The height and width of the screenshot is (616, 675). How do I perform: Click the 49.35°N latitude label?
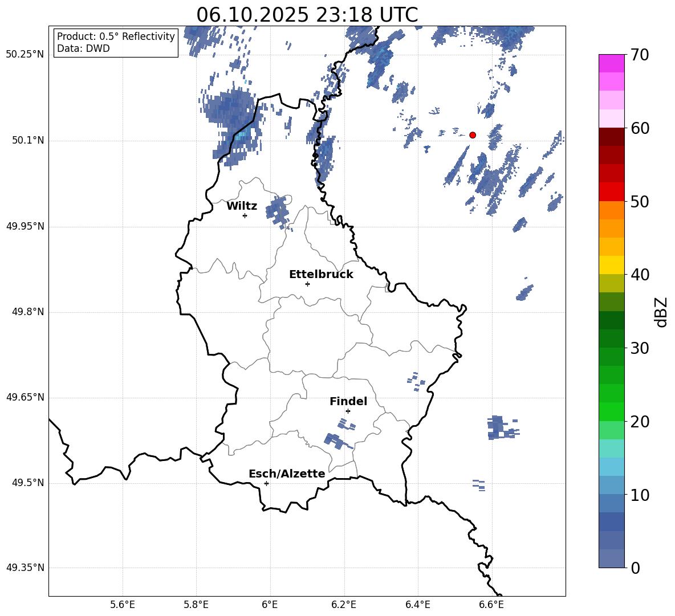[25, 568]
